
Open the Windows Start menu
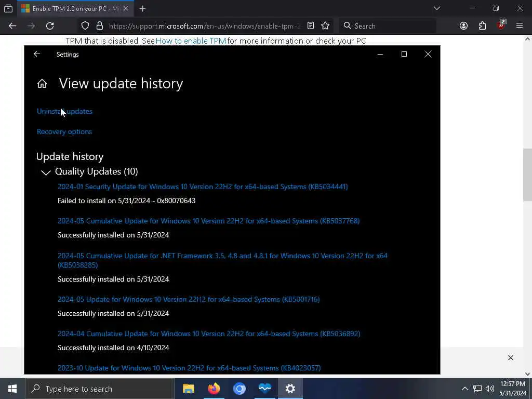12,389
